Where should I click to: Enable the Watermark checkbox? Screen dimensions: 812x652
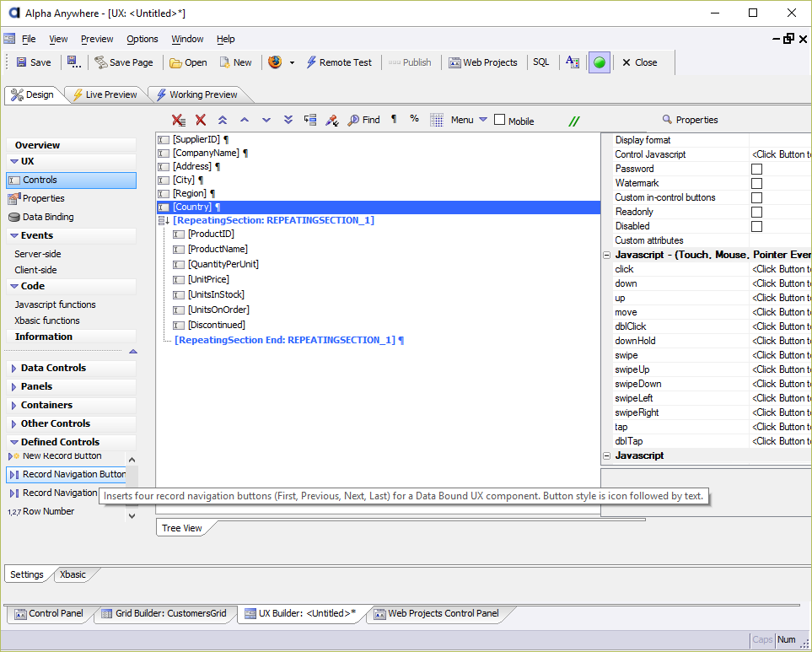(x=756, y=183)
